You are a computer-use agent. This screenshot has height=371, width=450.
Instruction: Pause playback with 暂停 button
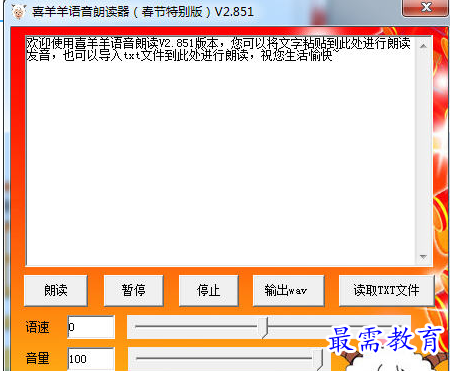[x=134, y=290]
